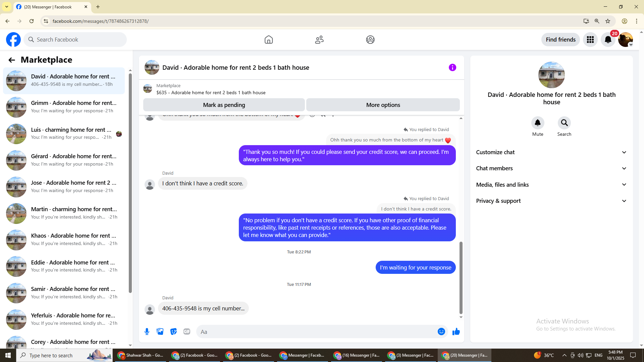Open the Eddie conversation
644x362 pixels.
(64, 266)
